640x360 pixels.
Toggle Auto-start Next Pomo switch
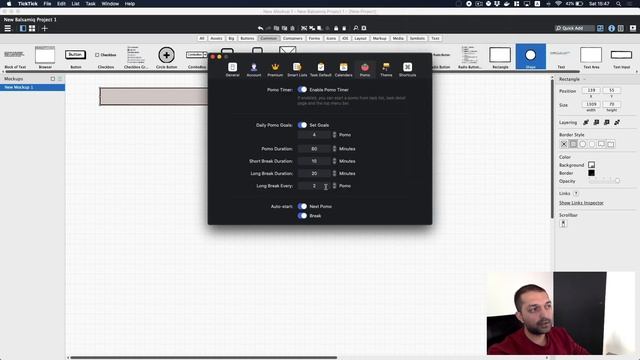pyautogui.click(x=302, y=206)
